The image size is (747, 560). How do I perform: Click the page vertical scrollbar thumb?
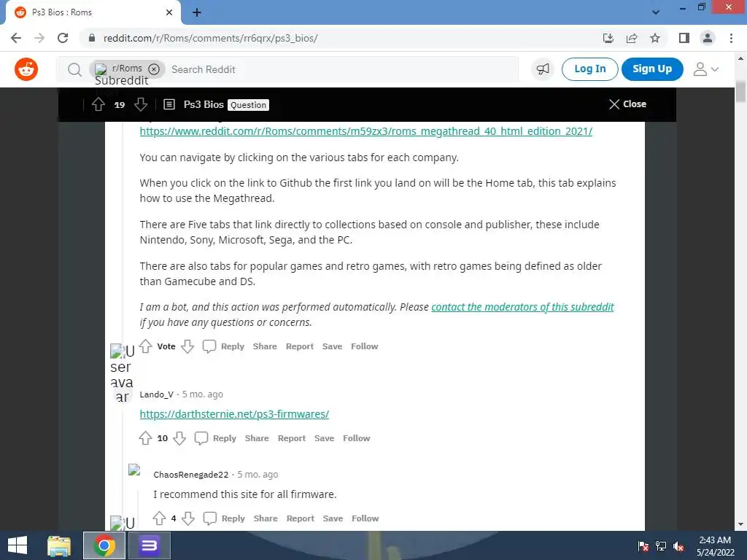click(740, 91)
